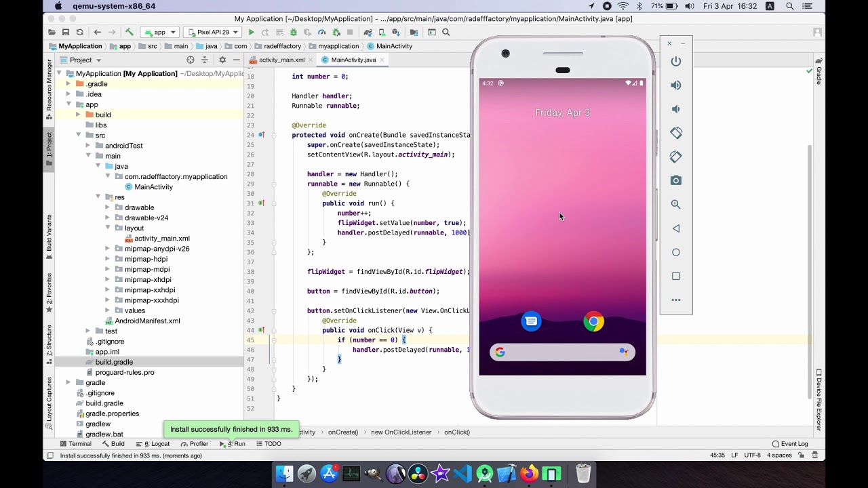Navigate back with the left arrow icon

(x=98, y=32)
